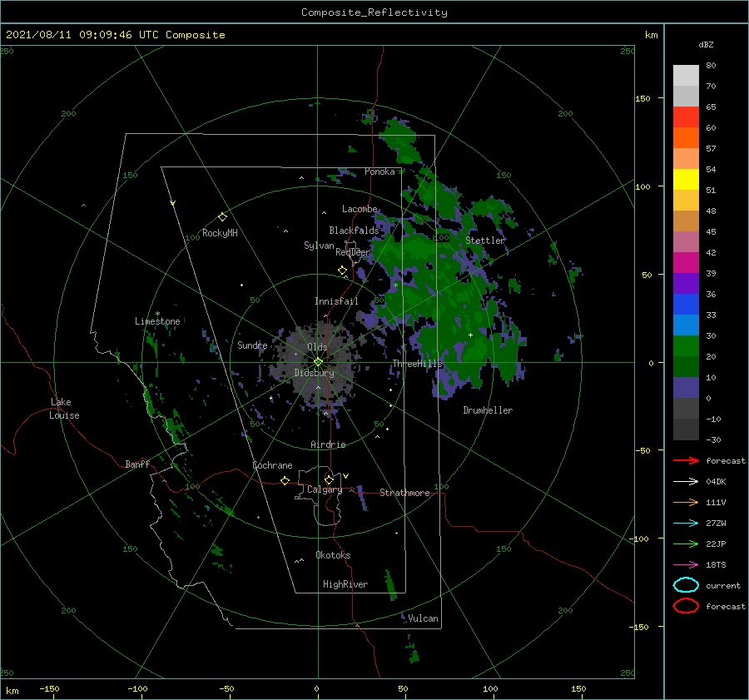This screenshot has width=749, height=700.
Task: Click the white cross marker north of ThreeHills
Action: [x=470, y=335]
